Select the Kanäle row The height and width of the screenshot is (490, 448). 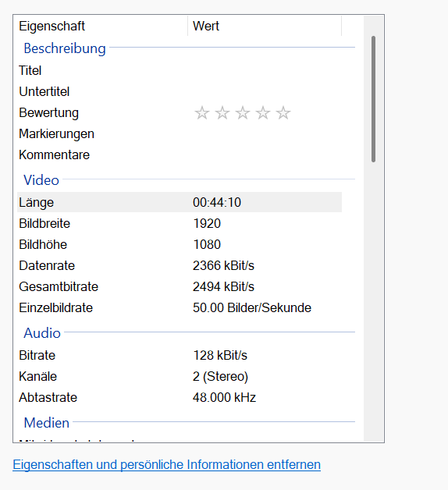[180, 376]
